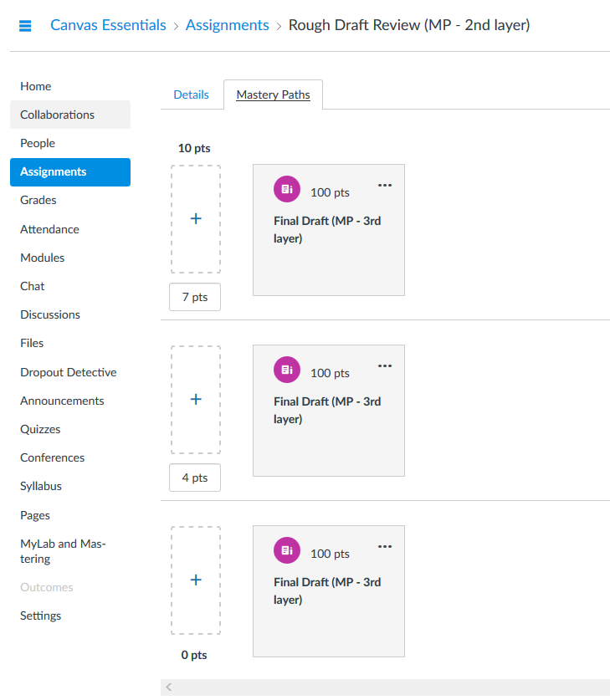
Task: Click the assignment icon in the middle Final Draft card
Action: 286,370
